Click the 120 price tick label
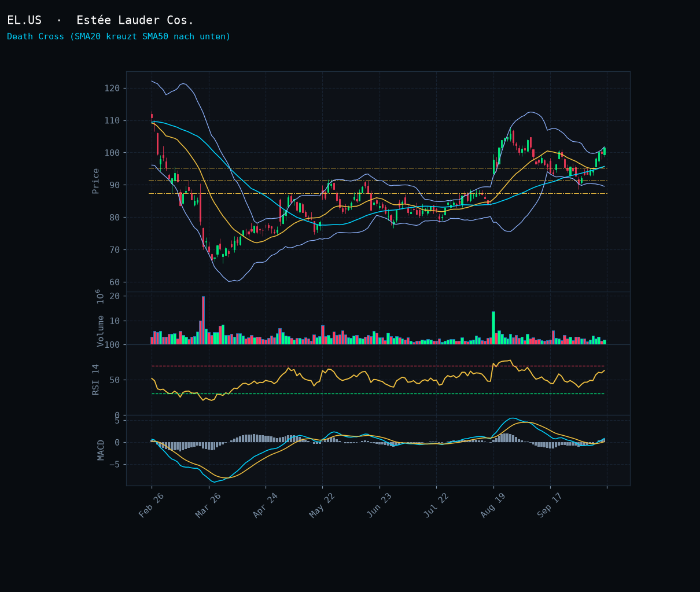This screenshot has width=700, height=592. pos(112,88)
